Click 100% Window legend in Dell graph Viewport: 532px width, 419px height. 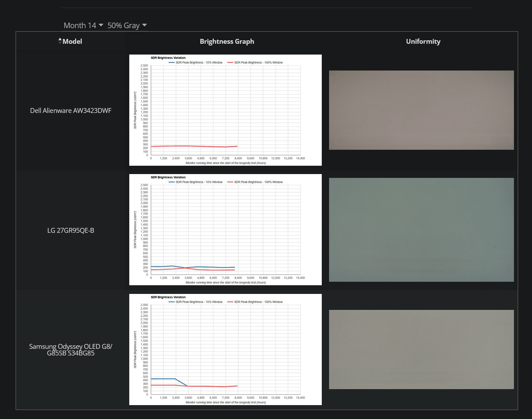tap(255, 63)
